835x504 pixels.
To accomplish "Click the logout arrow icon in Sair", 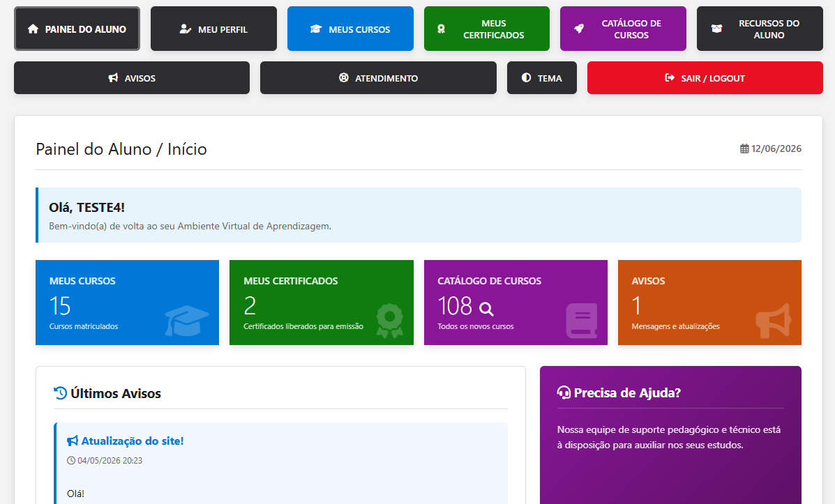I will 670,77.
